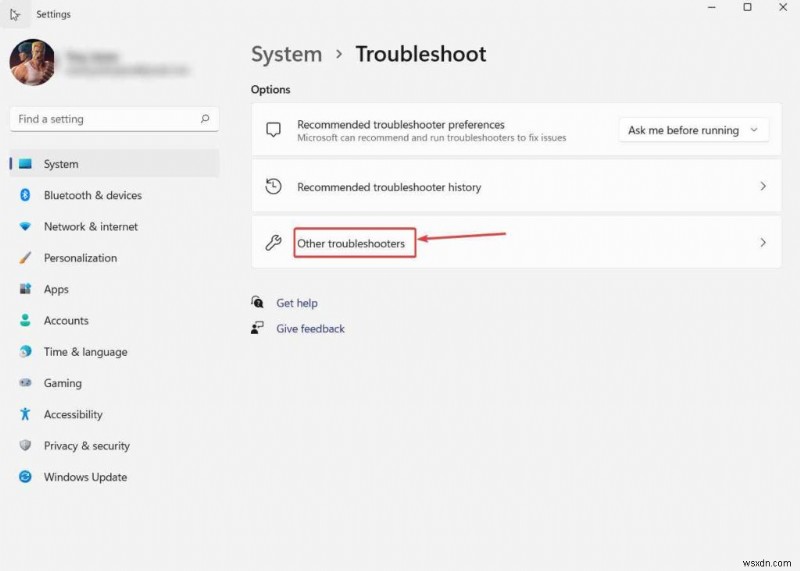Go to Gaming settings
The width and height of the screenshot is (800, 571).
(x=114, y=383)
